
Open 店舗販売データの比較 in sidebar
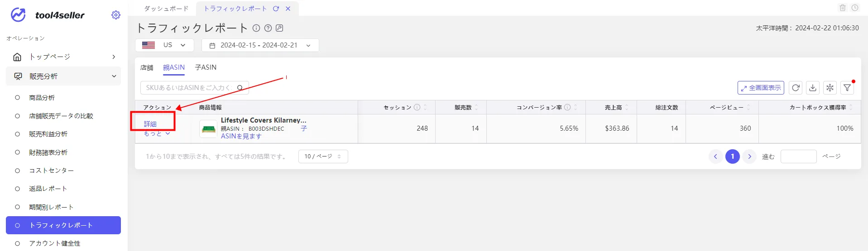(61, 116)
